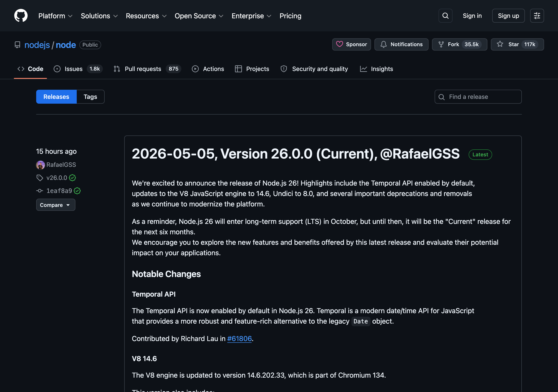The image size is (558, 392).
Task: Open the Pull requests tab
Action: (x=147, y=69)
